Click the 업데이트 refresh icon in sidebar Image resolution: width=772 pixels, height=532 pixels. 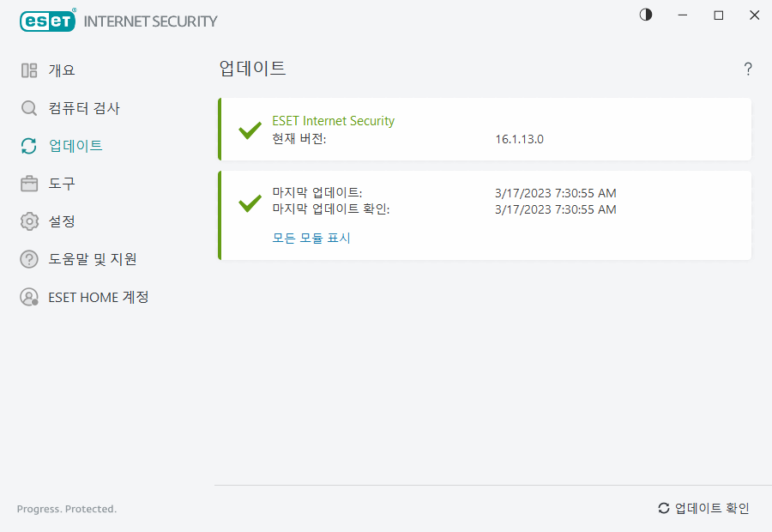tap(28, 146)
